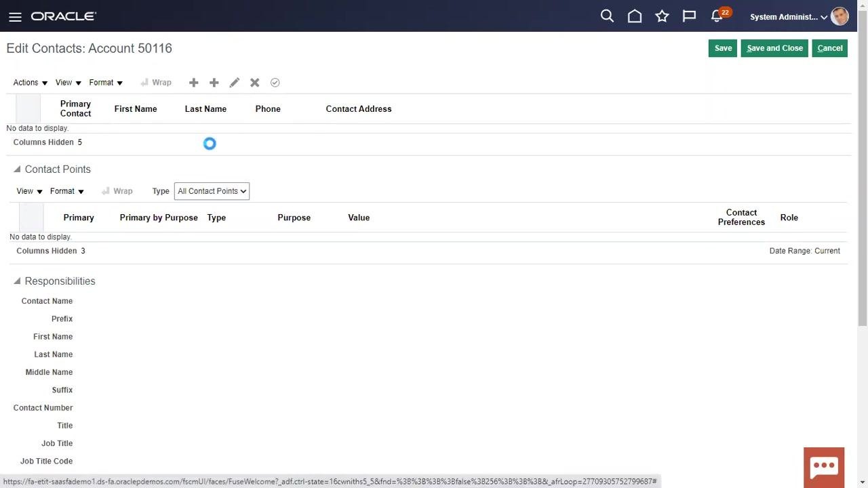Click the X delete icon in contacts toolbar

click(254, 83)
